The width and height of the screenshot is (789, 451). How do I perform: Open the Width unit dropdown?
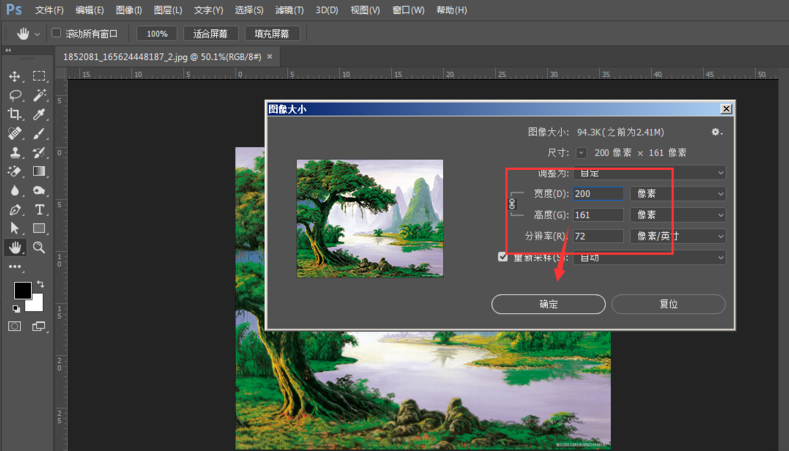(x=678, y=194)
